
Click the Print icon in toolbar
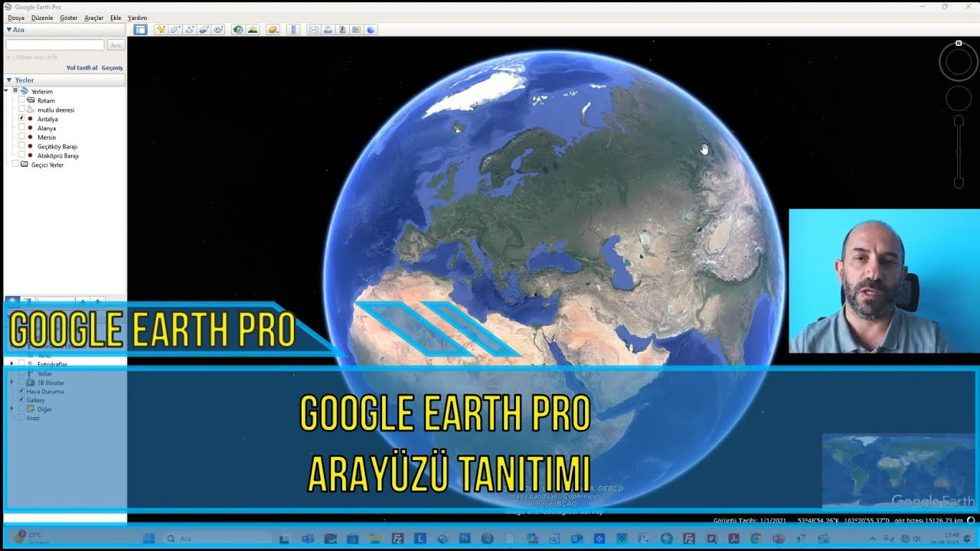pos(328,30)
